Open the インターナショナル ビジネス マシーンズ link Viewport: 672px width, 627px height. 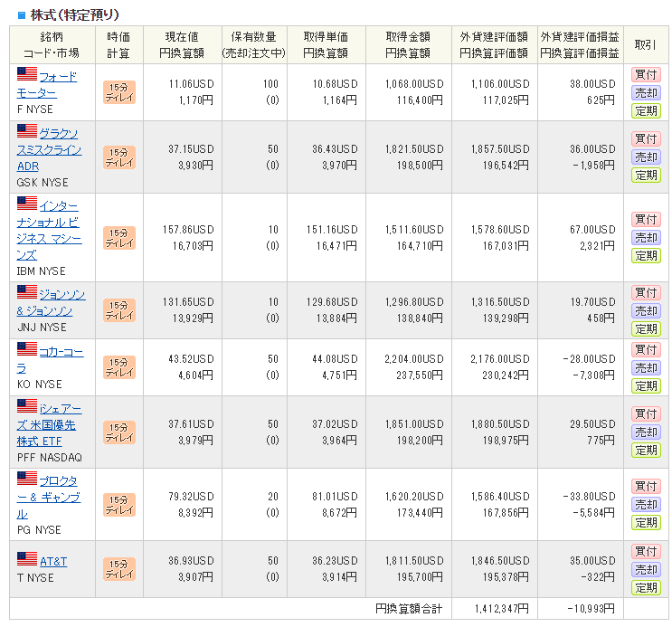point(49,231)
